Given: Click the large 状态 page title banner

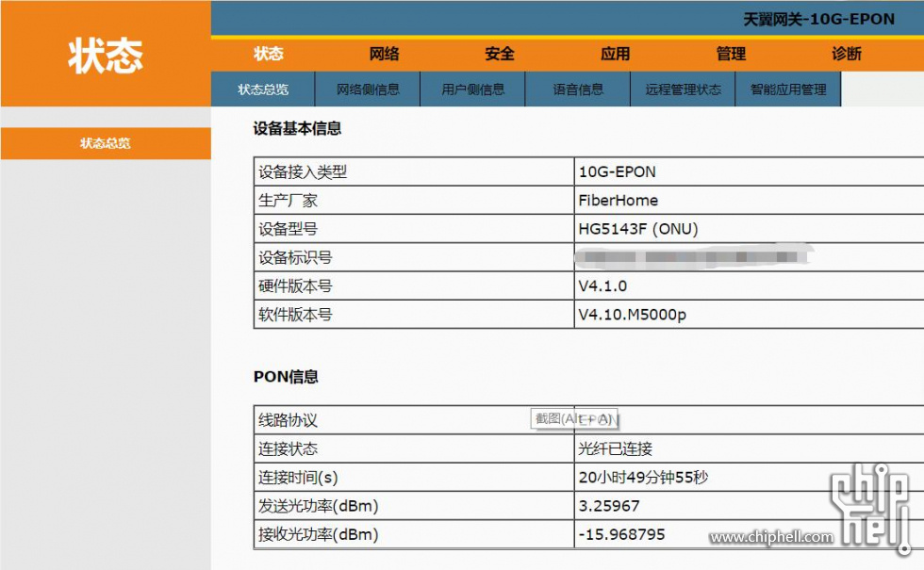Looking at the screenshot, I should (x=106, y=56).
